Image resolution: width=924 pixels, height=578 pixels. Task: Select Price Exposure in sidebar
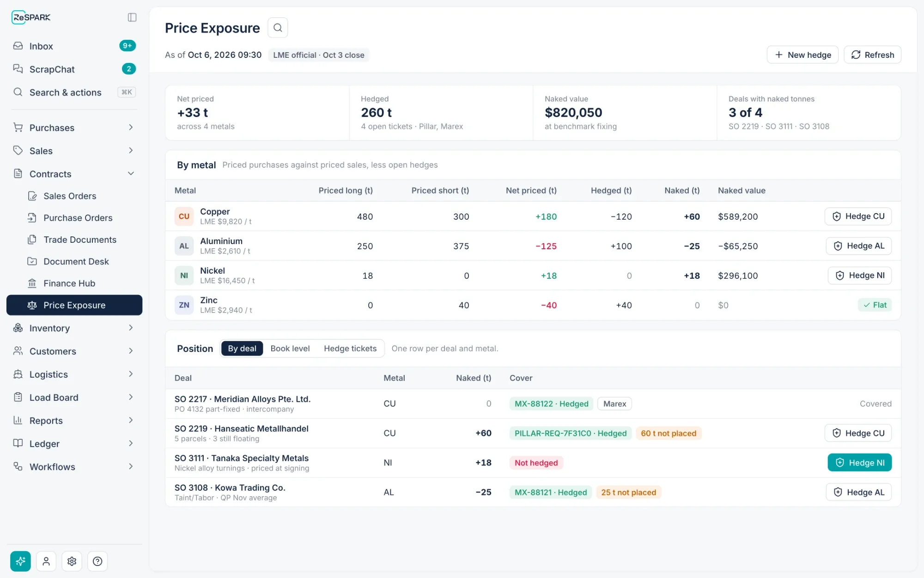coord(74,305)
